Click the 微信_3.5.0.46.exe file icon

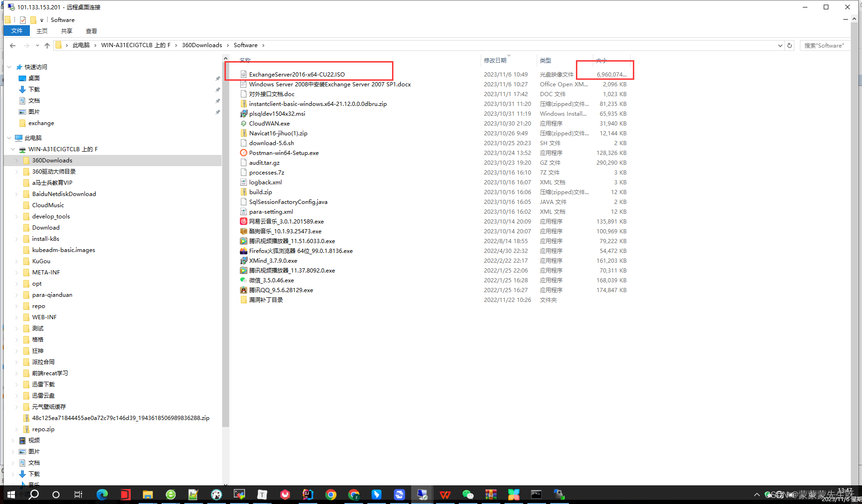pyautogui.click(x=244, y=280)
